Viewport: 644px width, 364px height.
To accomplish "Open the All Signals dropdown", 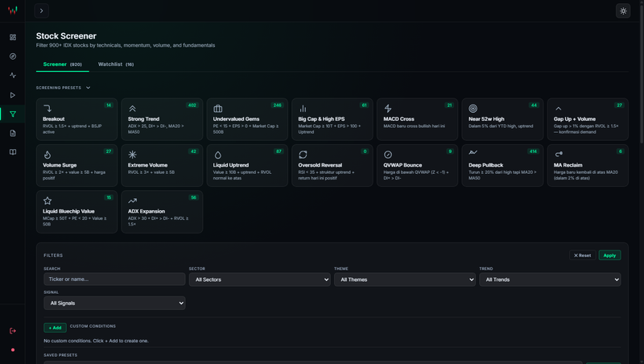I will click(x=114, y=303).
